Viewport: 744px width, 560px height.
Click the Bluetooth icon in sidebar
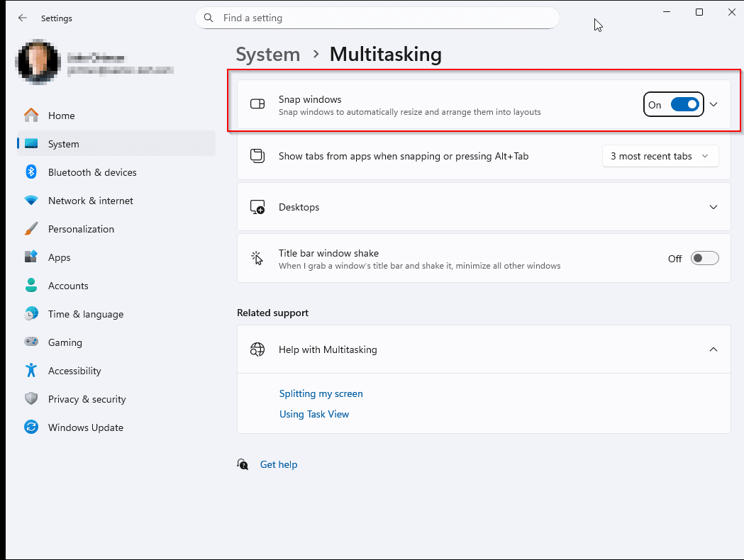31,172
